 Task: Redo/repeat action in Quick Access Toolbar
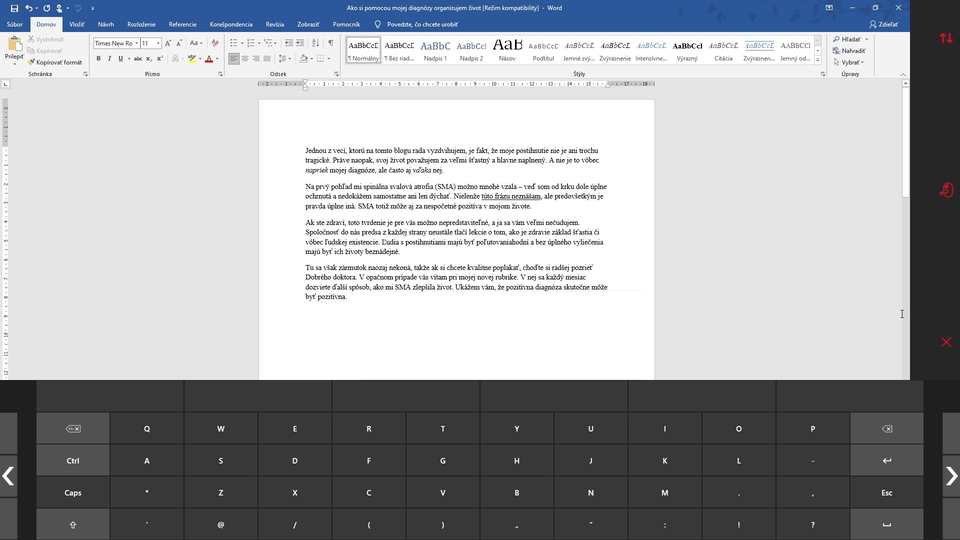tap(47, 8)
